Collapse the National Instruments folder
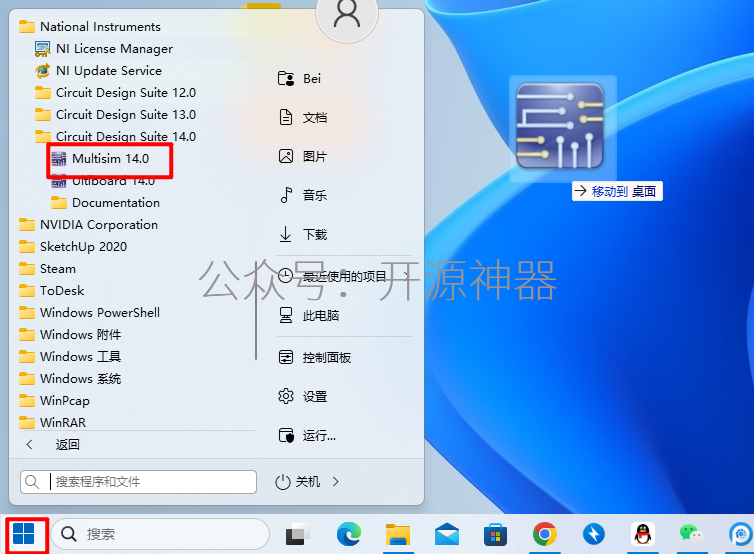 pos(89,26)
